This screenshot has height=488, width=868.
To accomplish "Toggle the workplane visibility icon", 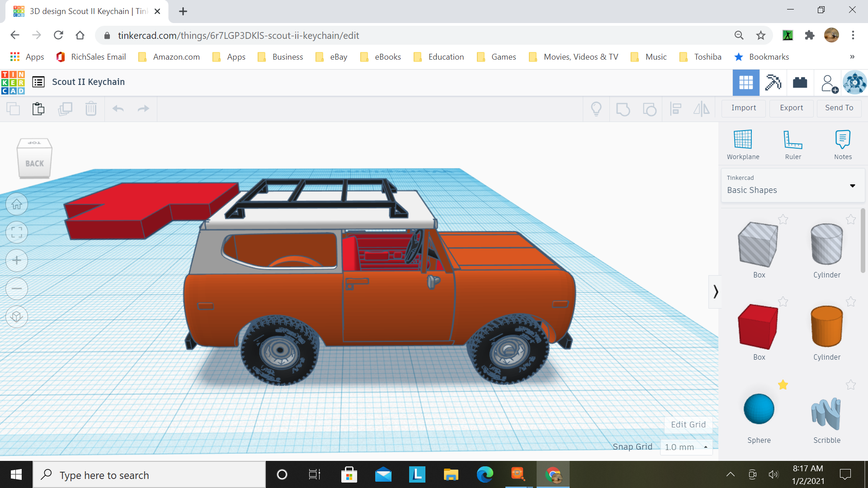I will tap(743, 142).
